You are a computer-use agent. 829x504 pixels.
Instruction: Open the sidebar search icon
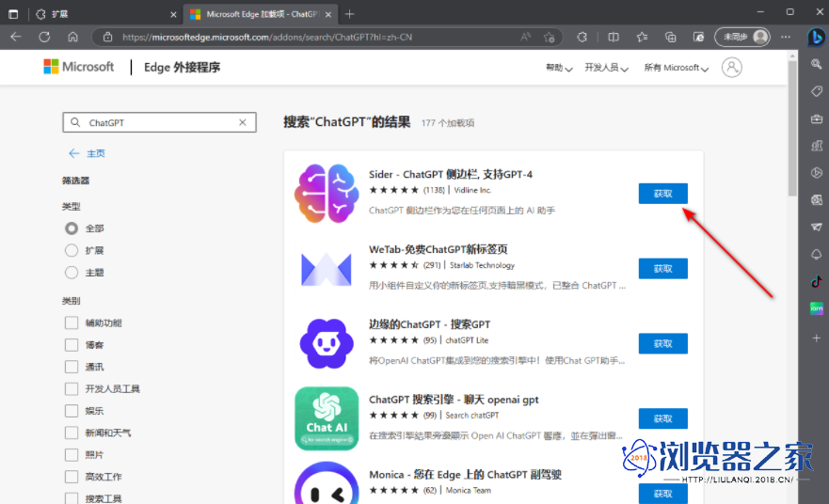tap(817, 65)
